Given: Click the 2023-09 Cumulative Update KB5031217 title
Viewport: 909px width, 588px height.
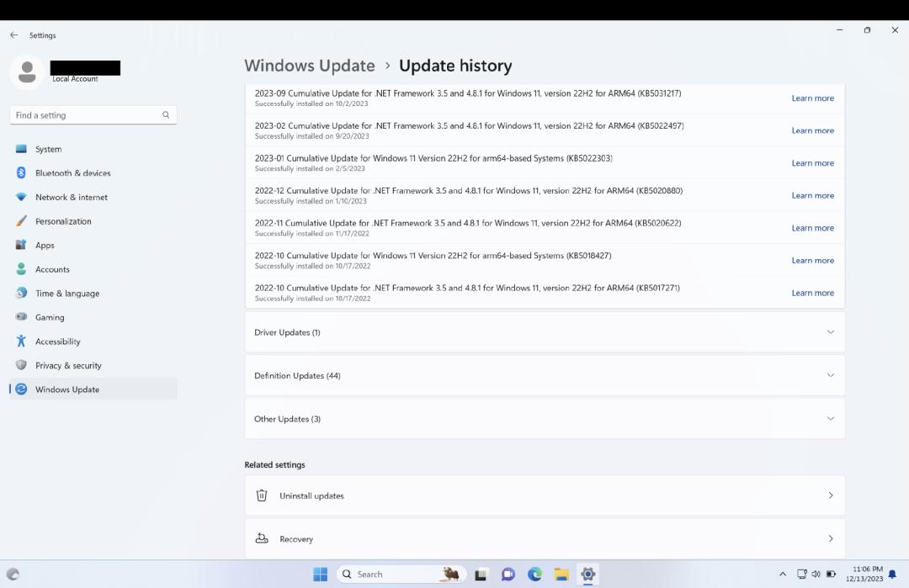Looking at the screenshot, I should click(468, 93).
